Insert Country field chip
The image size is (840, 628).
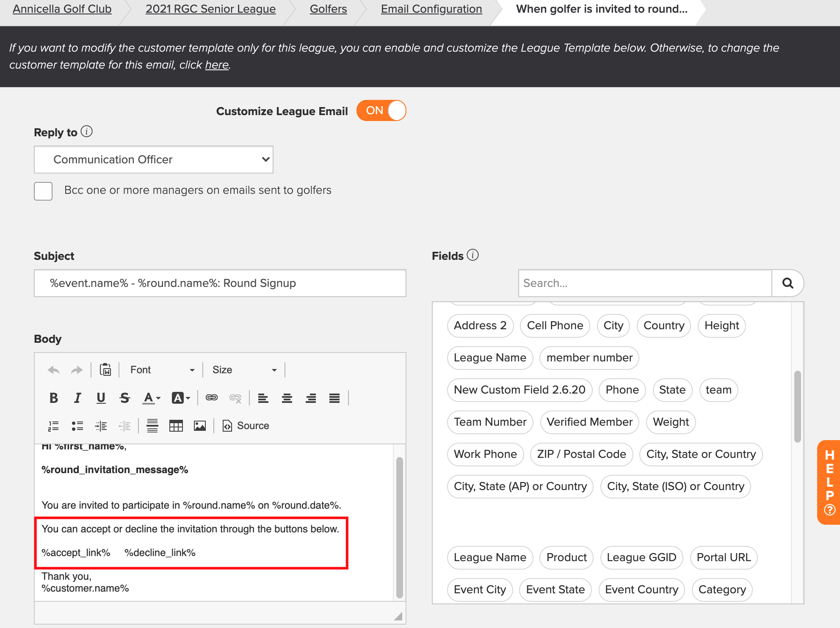664,325
